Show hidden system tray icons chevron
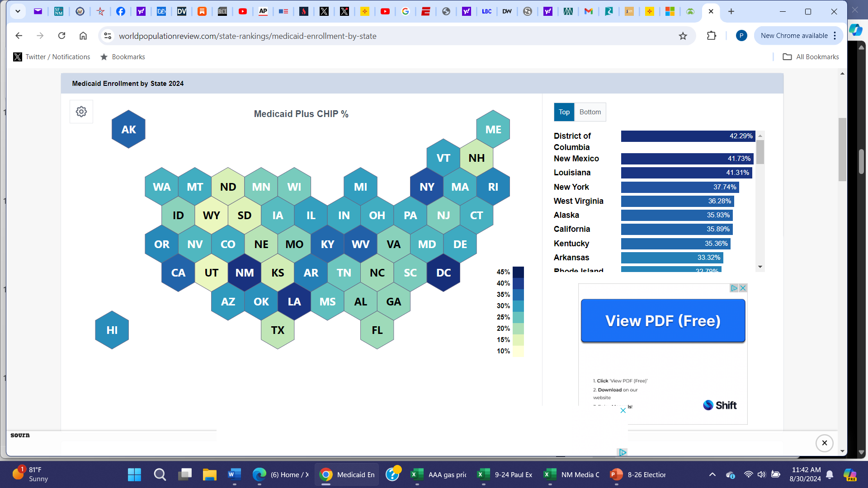 tap(712, 474)
